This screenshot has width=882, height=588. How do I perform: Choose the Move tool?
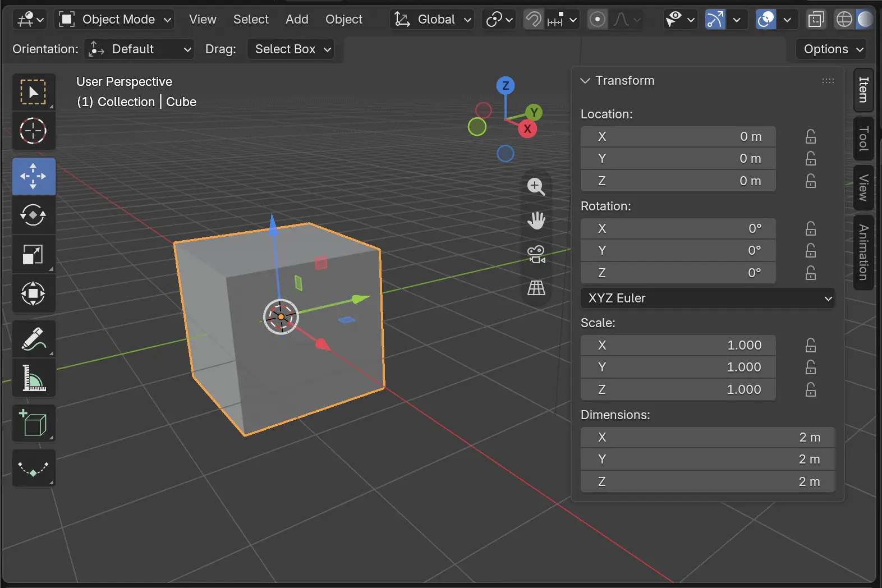pyautogui.click(x=34, y=176)
